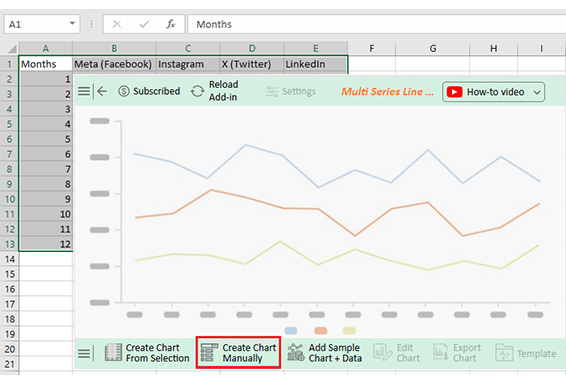566x384 pixels.
Task: Click the Template label
Action: pos(536,354)
